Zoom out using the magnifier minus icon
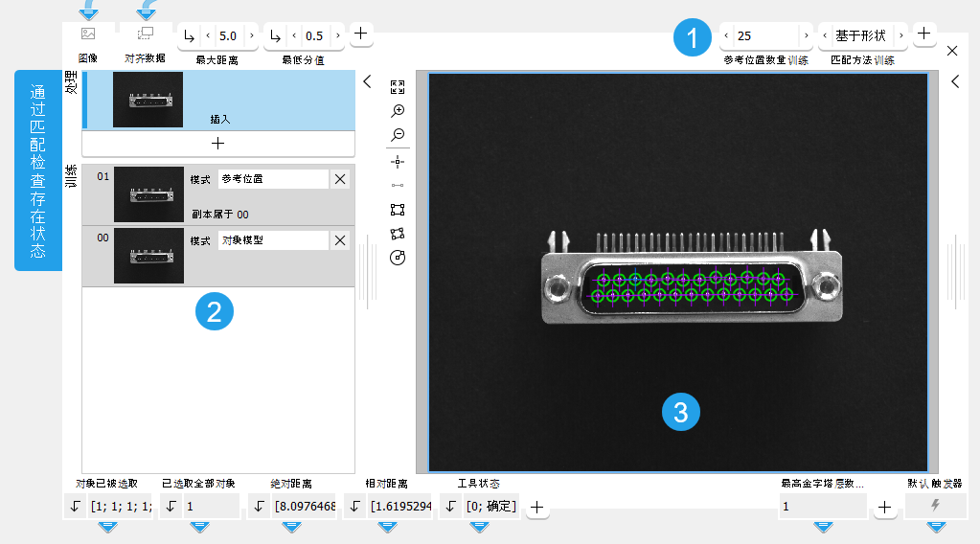The width and height of the screenshot is (980, 544). click(399, 135)
